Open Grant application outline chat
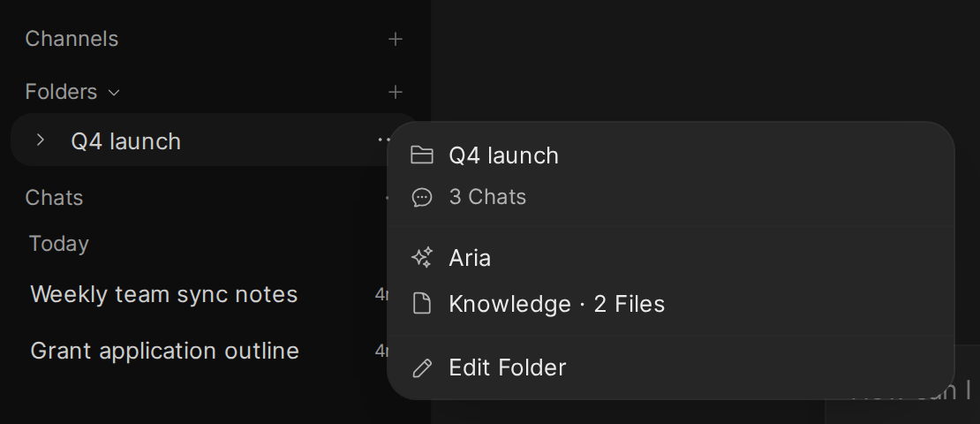This screenshot has height=424, width=980. click(x=164, y=351)
